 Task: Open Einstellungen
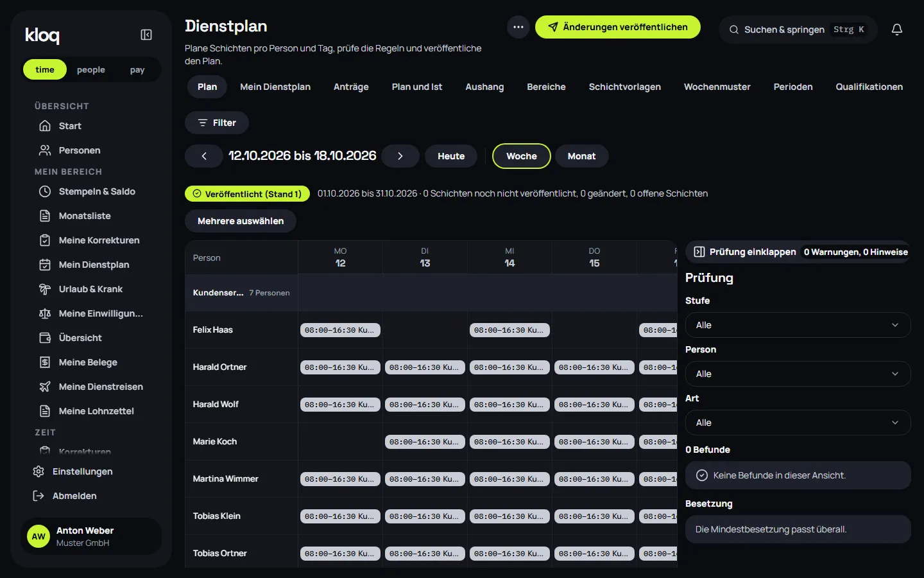(91, 471)
